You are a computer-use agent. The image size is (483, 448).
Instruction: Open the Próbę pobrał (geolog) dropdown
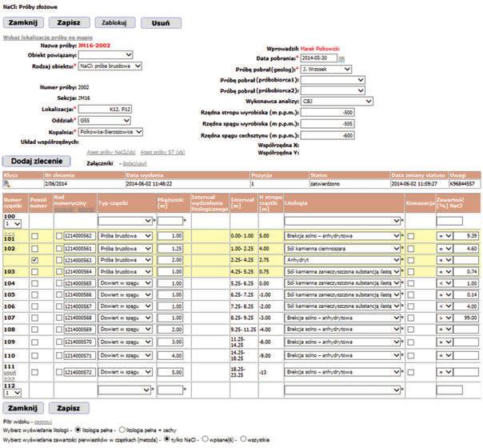326,69
